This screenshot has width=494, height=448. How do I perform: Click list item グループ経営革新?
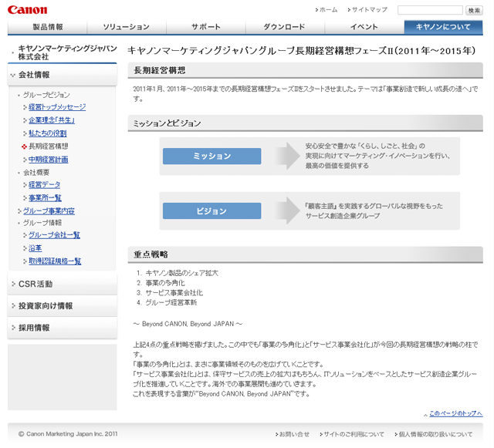171,303
